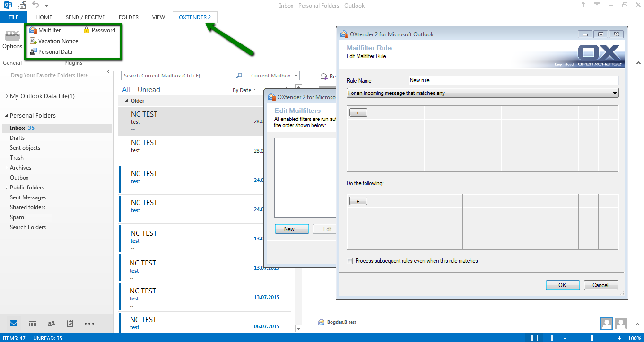Click the Outlook application icon in title bar

[8, 5]
